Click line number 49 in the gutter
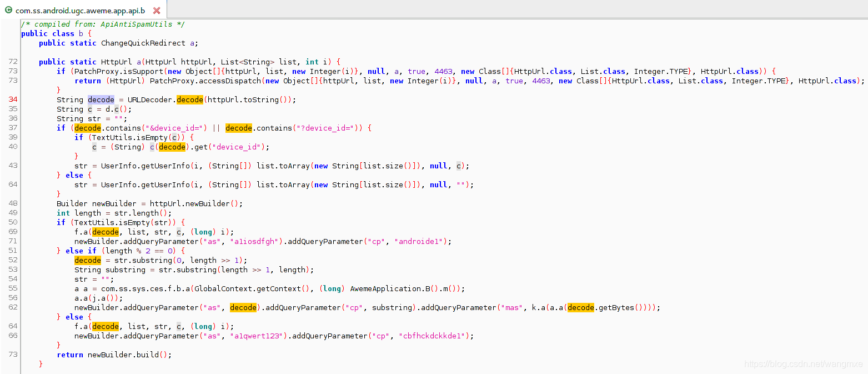 [14, 213]
